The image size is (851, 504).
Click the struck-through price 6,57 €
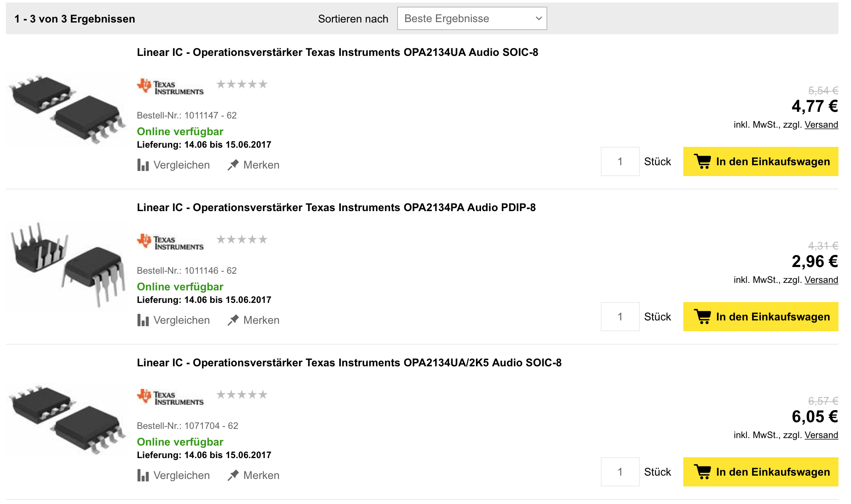(823, 401)
